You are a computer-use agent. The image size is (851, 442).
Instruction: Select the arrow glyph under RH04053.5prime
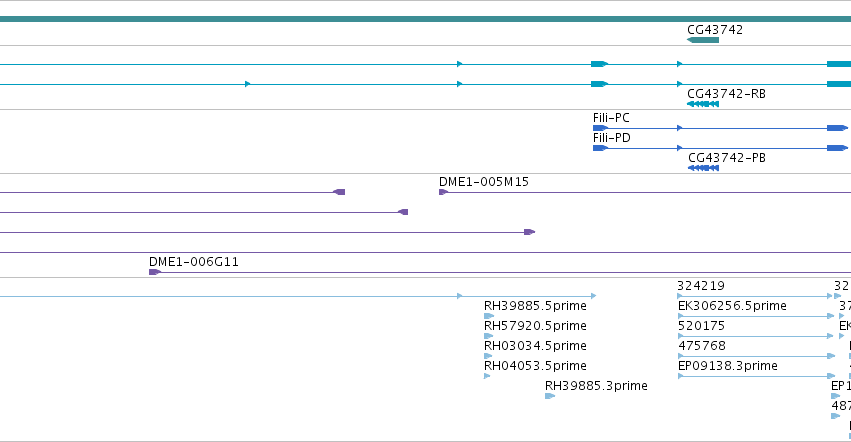pyautogui.click(x=487, y=376)
